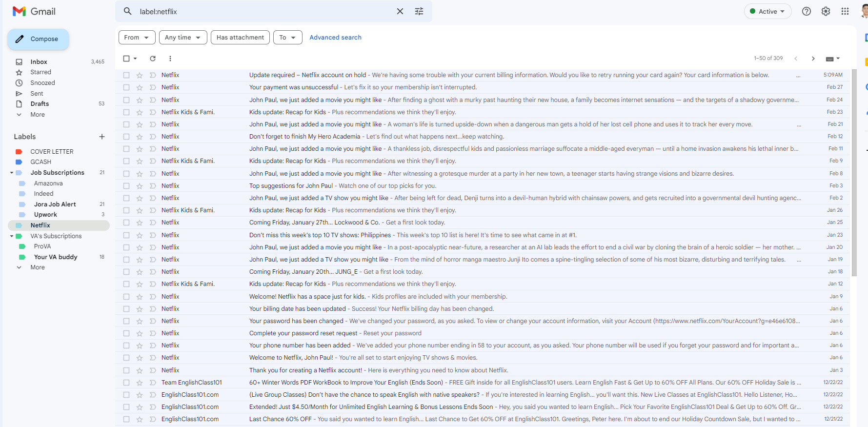Open search options filter icon

pyautogui.click(x=419, y=11)
